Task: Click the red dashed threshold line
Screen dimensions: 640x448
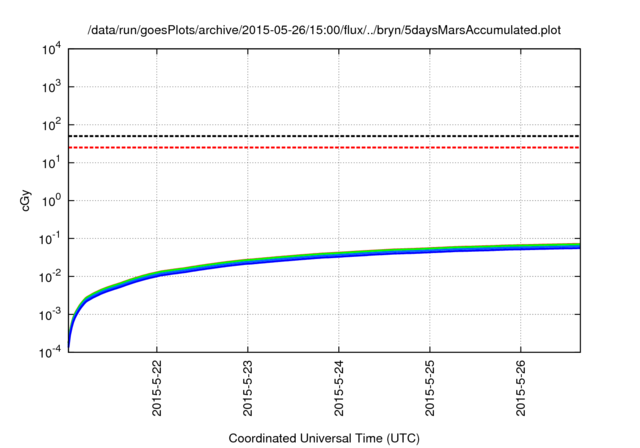Action: 324,147
